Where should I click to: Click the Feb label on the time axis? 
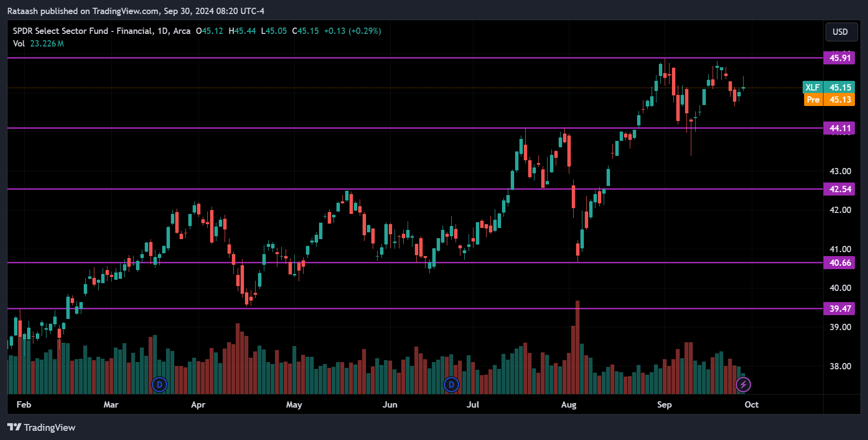coord(24,405)
